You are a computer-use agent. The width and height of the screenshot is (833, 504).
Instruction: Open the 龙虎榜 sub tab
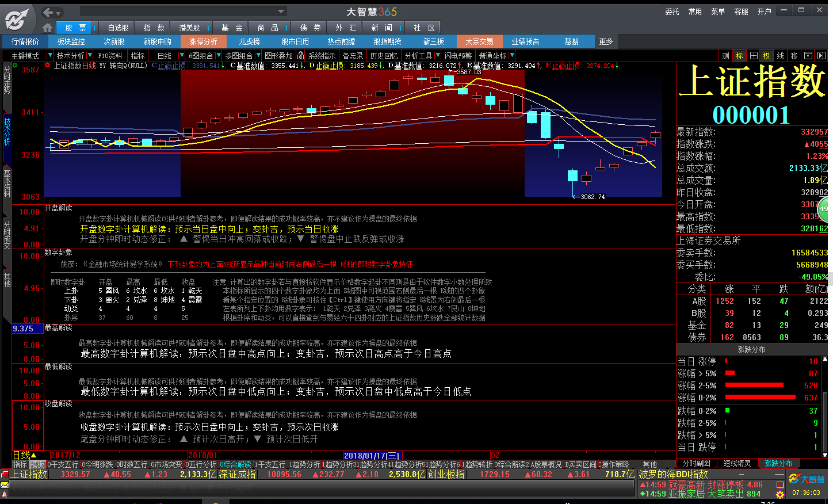[249, 41]
